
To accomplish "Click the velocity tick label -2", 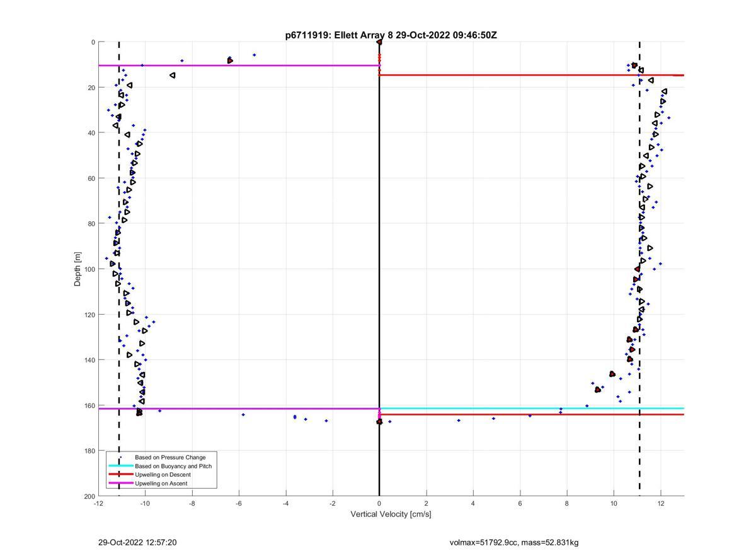I will click(333, 504).
